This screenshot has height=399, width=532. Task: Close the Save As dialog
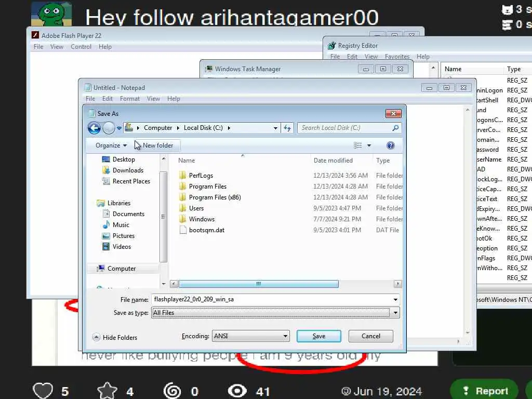point(393,113)
